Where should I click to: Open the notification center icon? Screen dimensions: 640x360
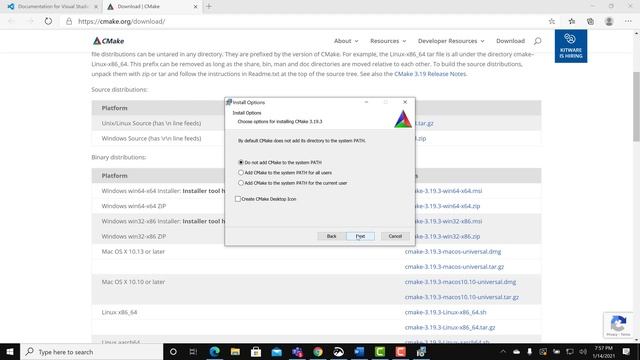tap(626, 351)
